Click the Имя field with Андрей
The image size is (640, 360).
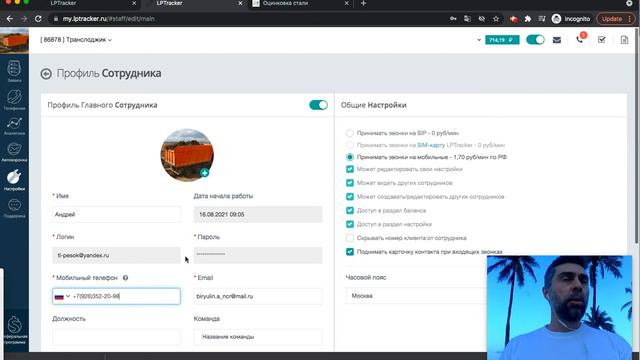116,214
